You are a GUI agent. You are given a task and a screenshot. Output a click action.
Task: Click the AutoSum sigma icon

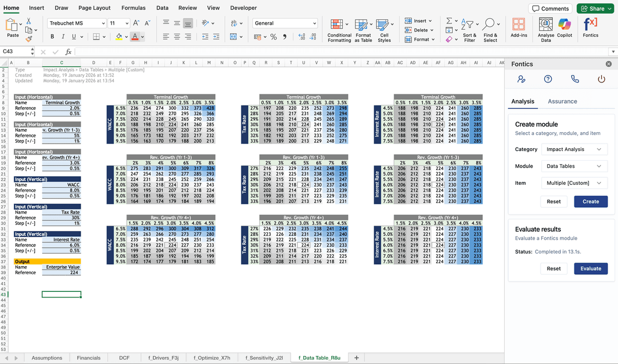[x=449, y=21]
